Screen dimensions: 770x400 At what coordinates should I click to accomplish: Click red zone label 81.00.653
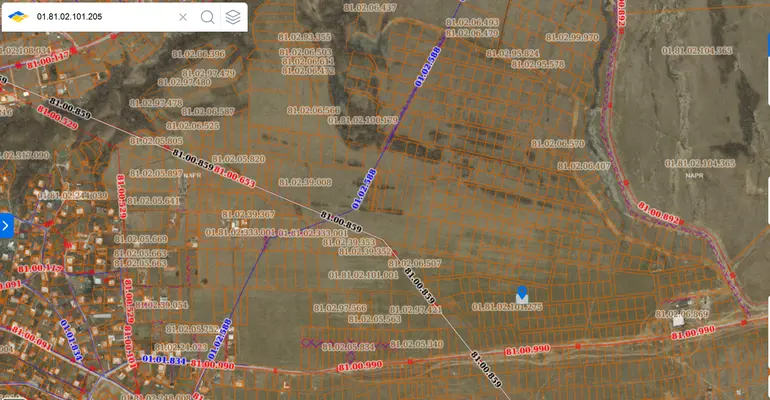point(235,177)
